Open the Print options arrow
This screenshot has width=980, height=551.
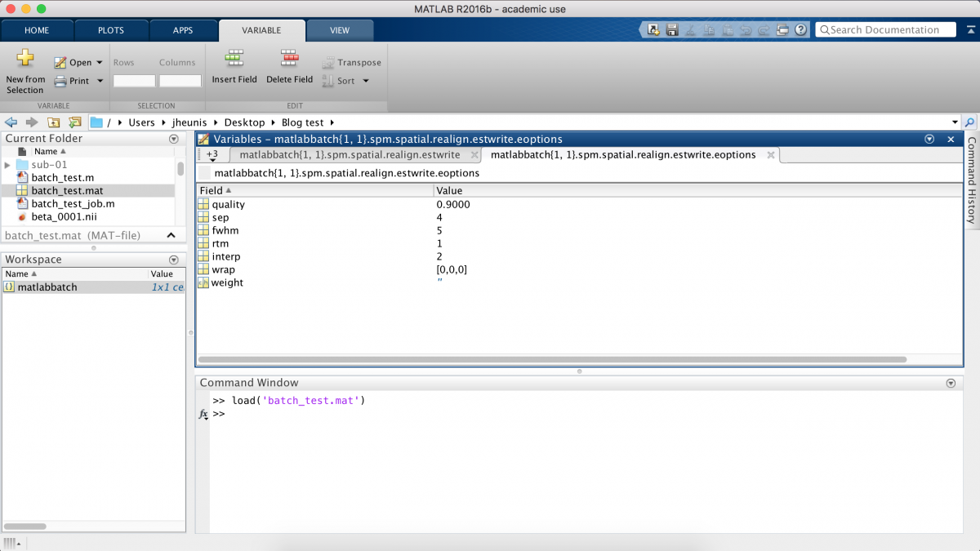click(100, 81)
